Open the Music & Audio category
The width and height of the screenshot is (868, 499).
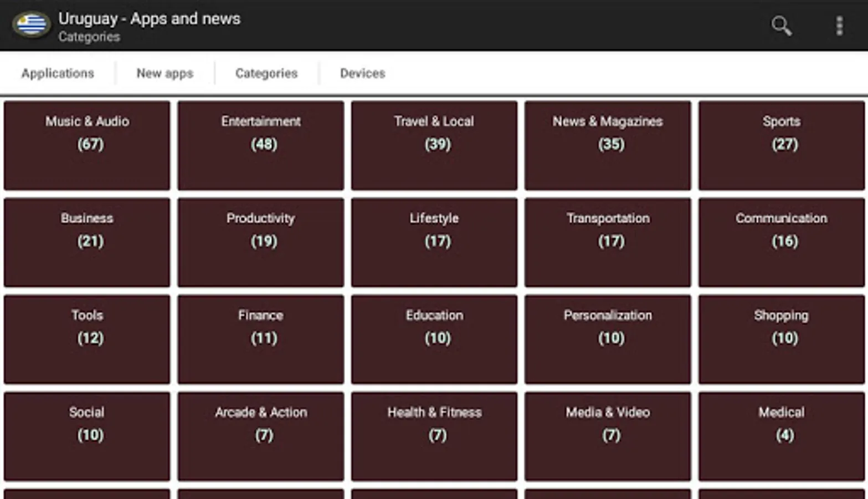coord(87,145)
